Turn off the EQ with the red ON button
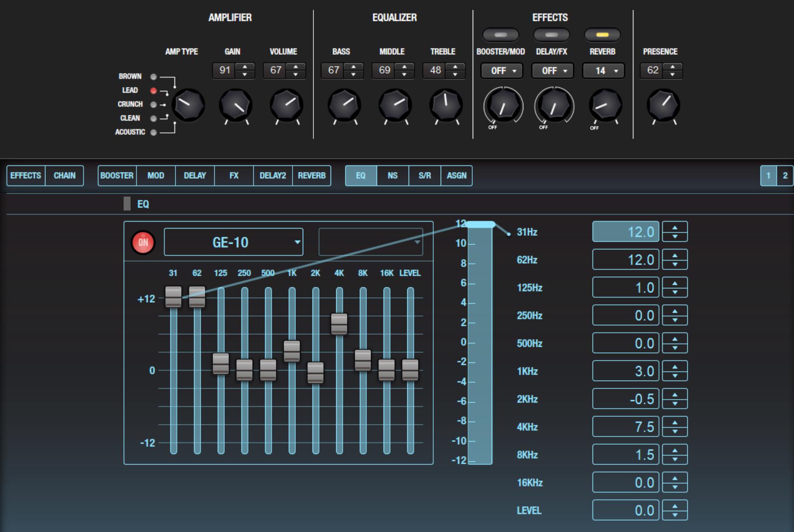Viewport: 794px width, 532px height. (143, 242)
